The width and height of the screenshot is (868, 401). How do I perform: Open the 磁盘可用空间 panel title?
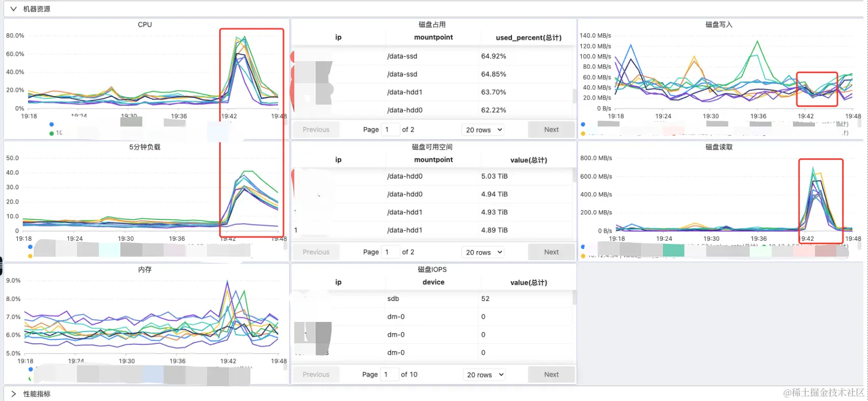432,147
